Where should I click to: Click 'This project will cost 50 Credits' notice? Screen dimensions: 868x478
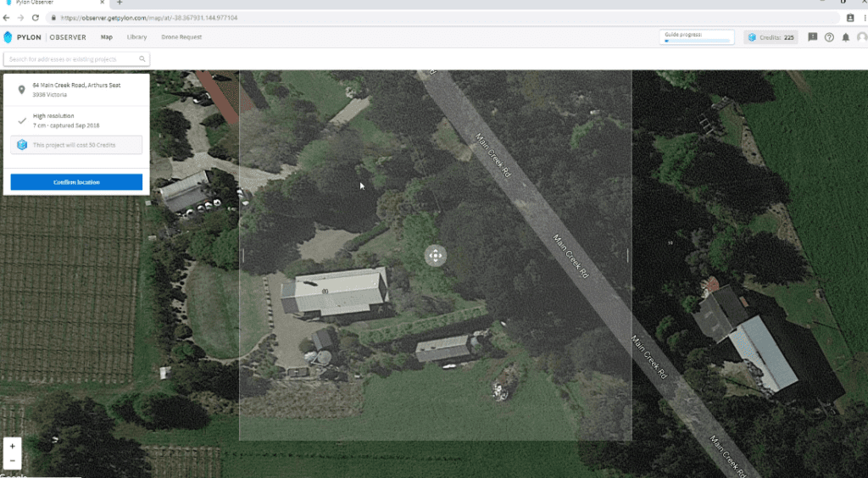coord(76,145)
